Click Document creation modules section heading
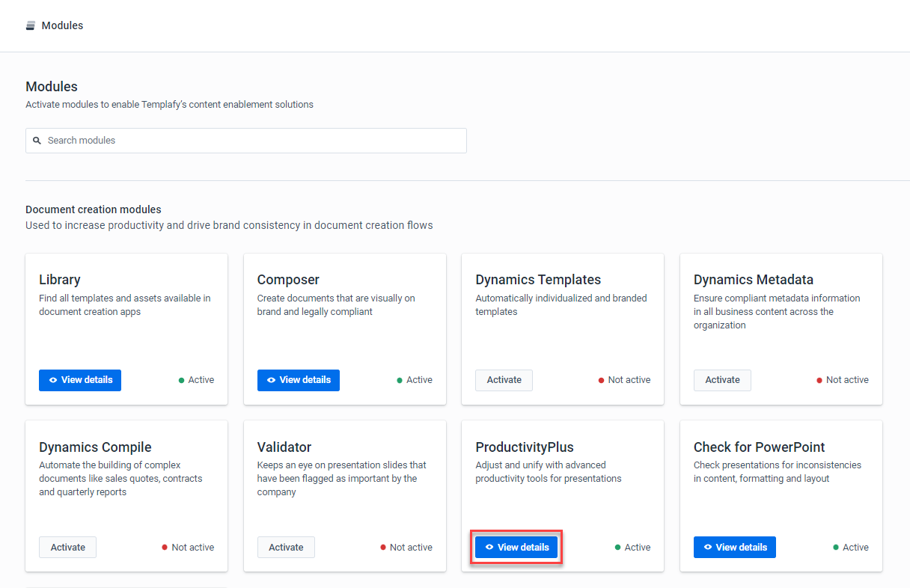910x588 pixels. pos(94,209)
